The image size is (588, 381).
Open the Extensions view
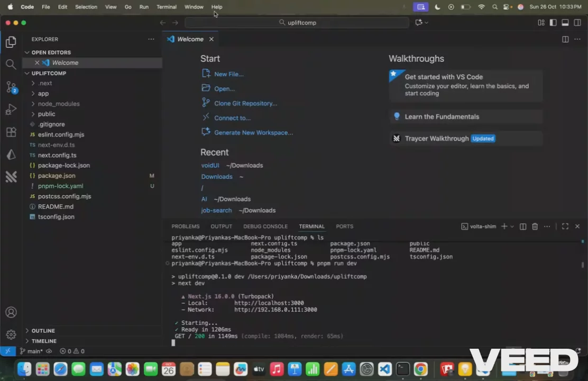tap(11, 132)
